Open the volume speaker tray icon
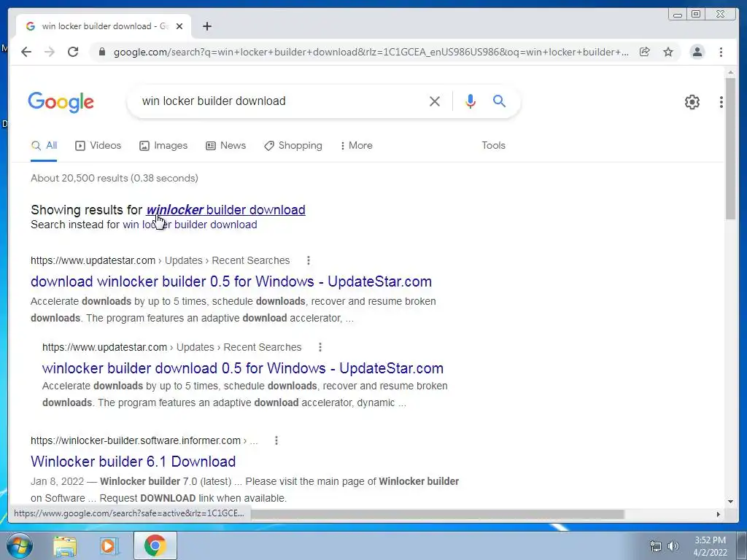The width and height of the screenshot is (747, 560). [673, 546]
